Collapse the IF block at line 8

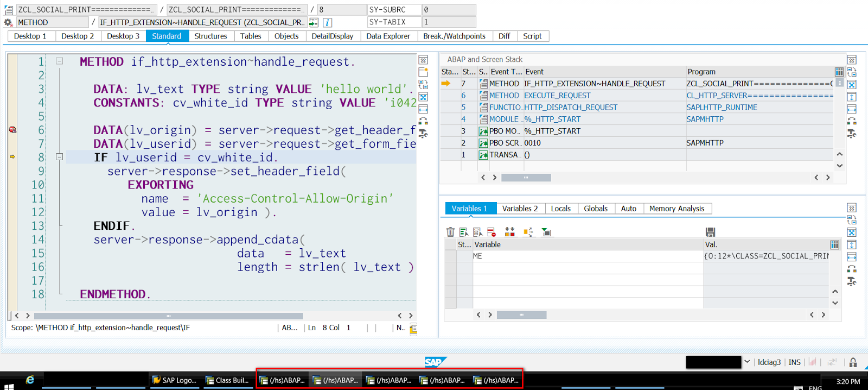(60, 157)
